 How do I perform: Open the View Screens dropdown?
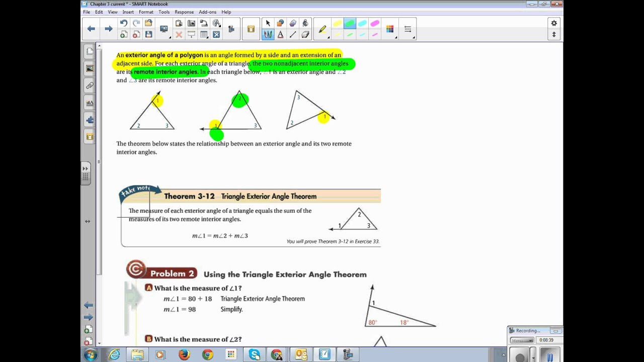coord(164,29)
